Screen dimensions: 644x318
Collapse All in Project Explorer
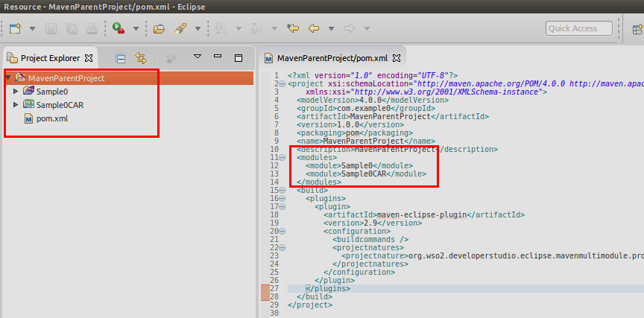pyautogui.click(x=121, y=57)
